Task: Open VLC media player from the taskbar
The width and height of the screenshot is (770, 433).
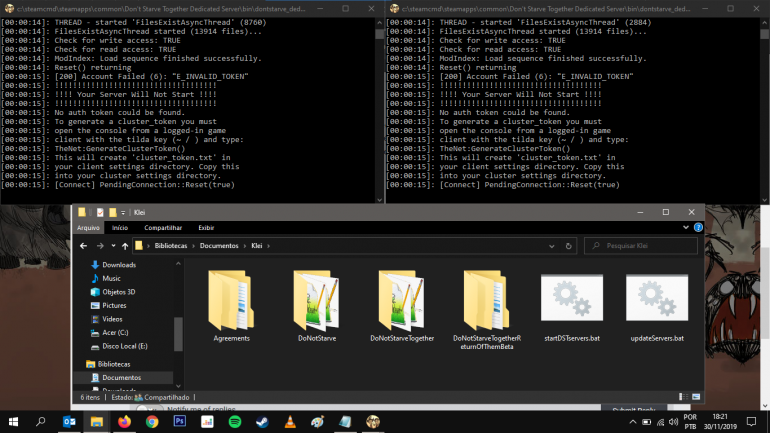Action: click(290, 422)
